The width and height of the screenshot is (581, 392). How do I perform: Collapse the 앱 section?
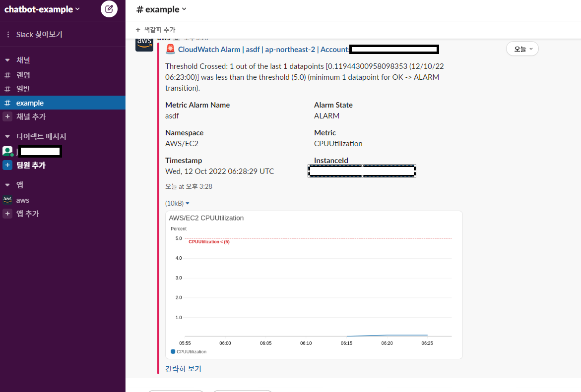click(x=7, y=185)
